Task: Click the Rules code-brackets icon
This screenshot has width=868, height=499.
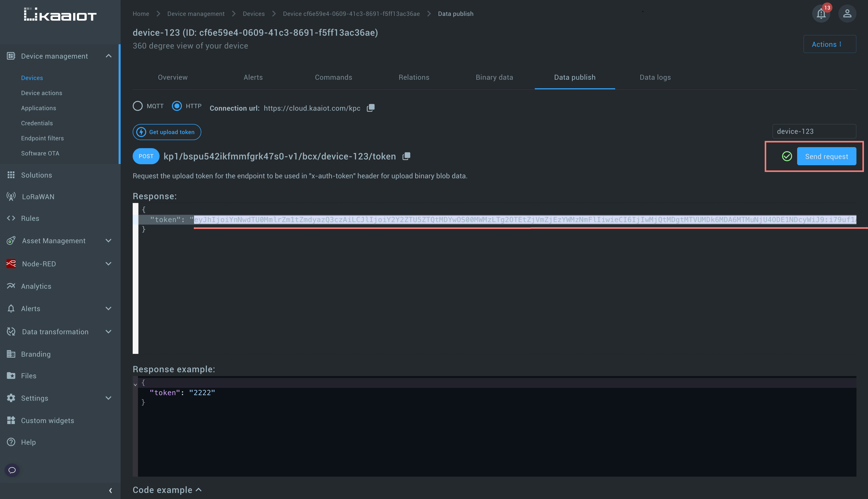Action: pyautogui.click(x=11, y=218)
